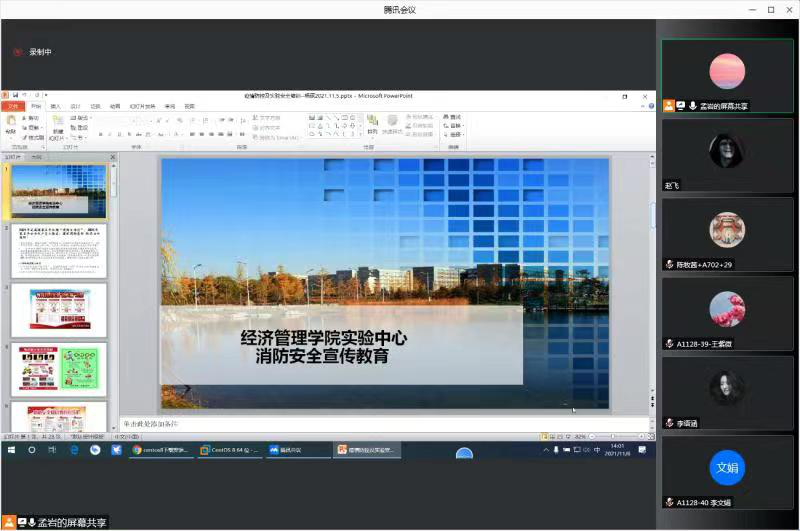Viewport: 800px width, 531px height.
Task: Click the A1128-39-王紫薇 participant avatar
Action: coord(727,309)
